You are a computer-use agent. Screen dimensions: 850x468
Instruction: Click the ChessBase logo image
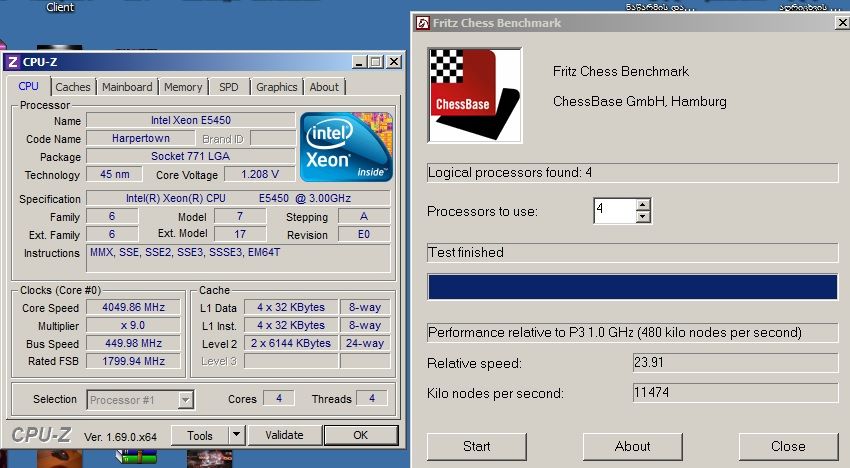(x=474, y=95)
